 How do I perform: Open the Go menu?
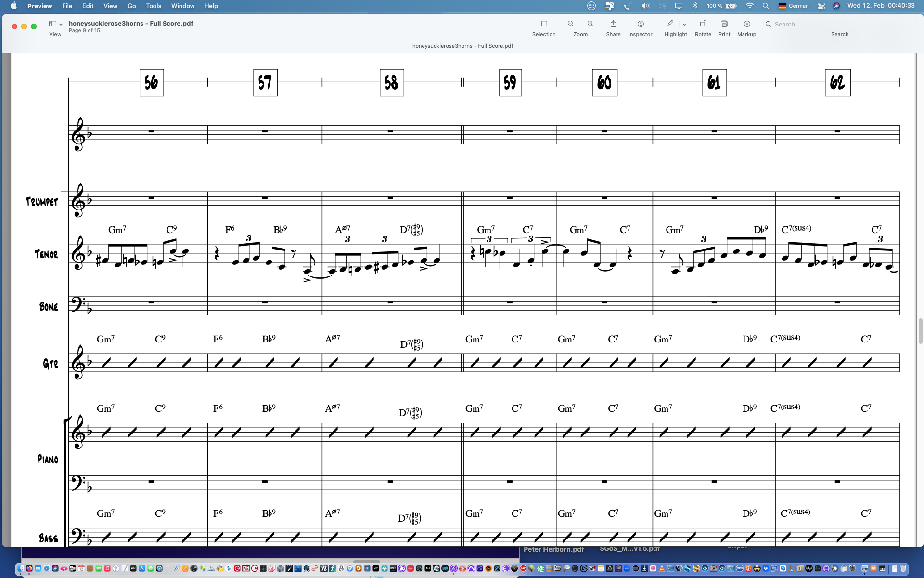(131, 6)
